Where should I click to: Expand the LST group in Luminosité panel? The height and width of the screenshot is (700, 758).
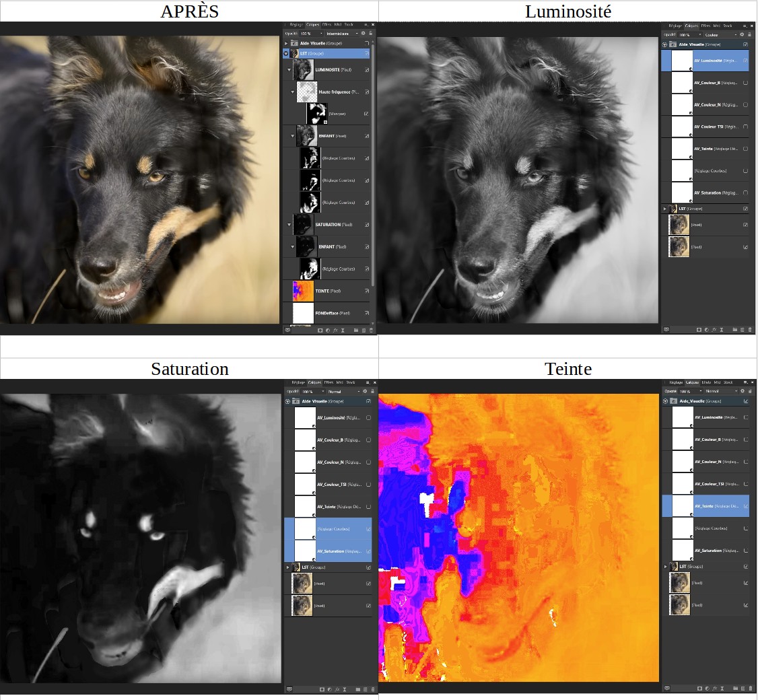point(664,209)
